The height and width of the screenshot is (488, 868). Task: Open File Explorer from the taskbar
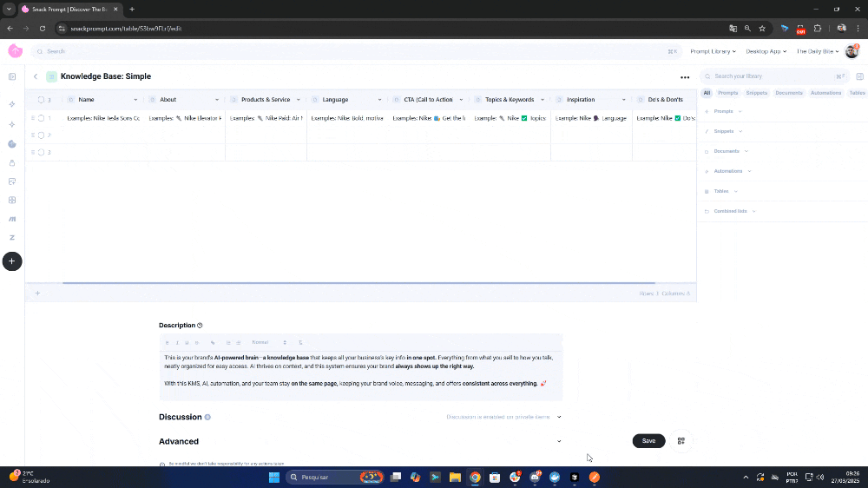455,478
